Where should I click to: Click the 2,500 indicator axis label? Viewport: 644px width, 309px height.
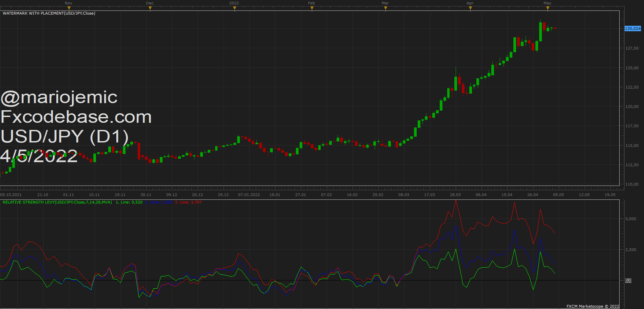(x=631, y=250)
